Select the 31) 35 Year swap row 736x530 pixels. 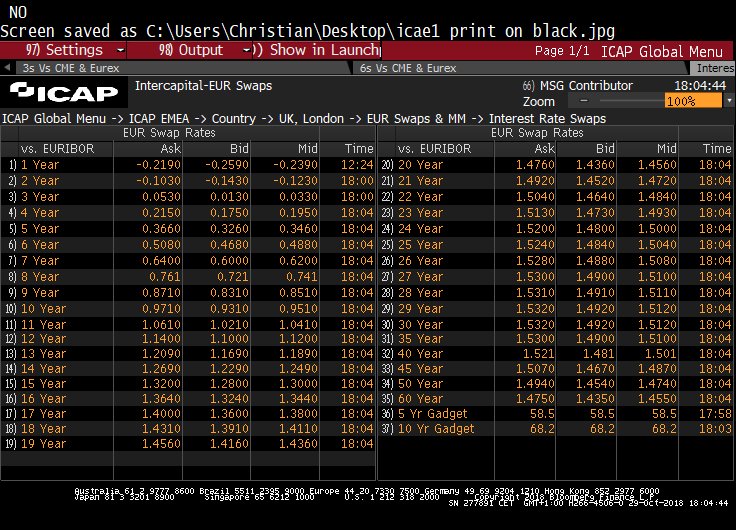(x=556, y=338)
